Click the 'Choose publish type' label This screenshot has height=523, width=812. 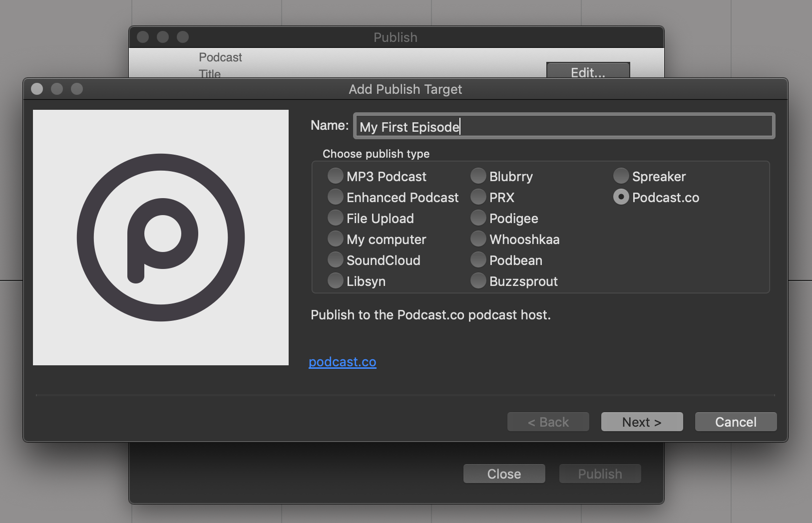[376, 154]
